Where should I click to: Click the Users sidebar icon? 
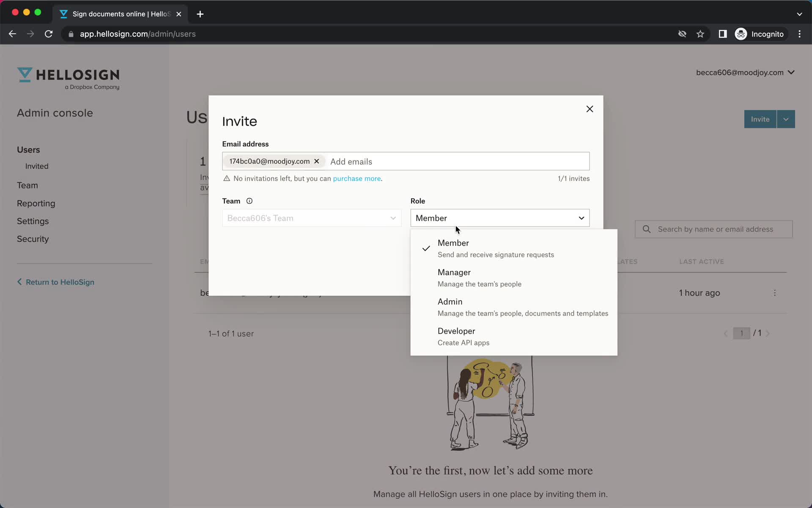(28, 149)
